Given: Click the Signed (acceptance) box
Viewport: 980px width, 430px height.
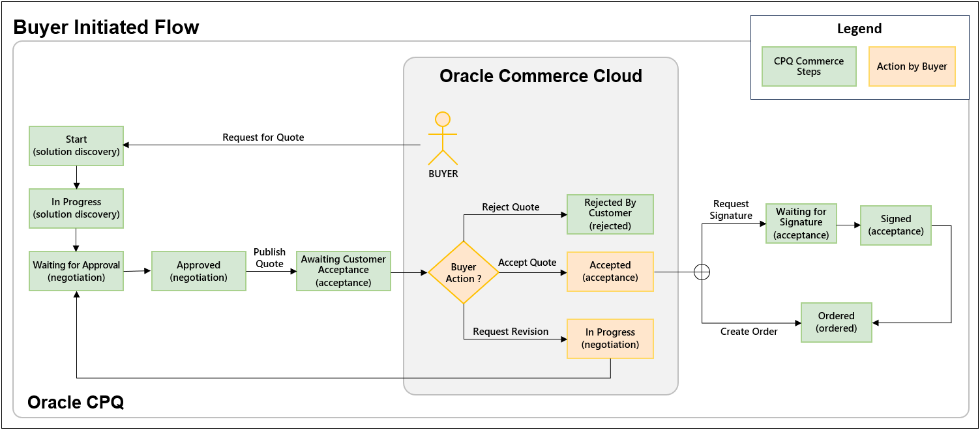Looking at the screenshot, I should [896, 225].
